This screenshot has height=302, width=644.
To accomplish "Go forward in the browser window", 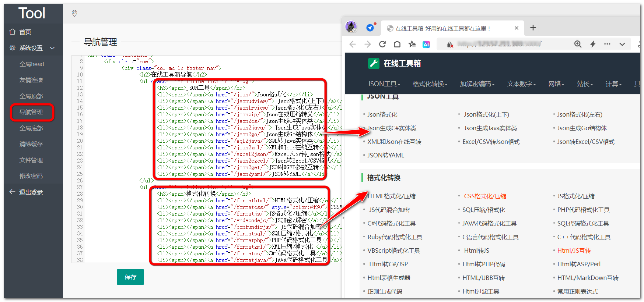I will [368, 44].
